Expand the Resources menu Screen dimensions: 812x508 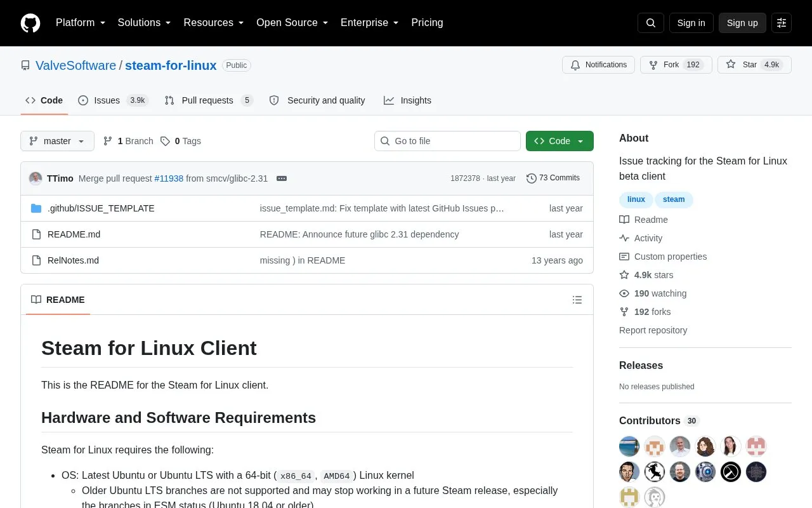(x=214, y=23)
